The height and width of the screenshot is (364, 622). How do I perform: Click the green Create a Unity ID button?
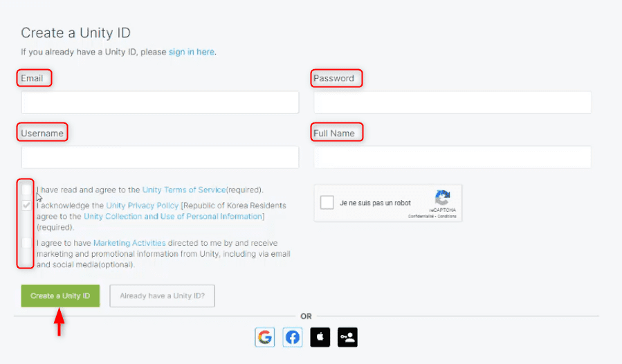[60, 295]
